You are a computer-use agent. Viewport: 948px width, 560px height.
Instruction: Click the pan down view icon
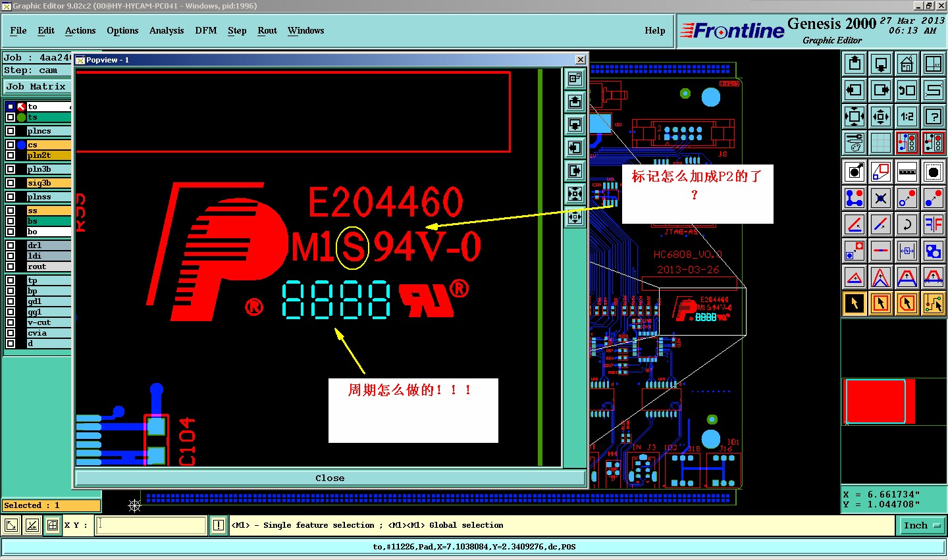(881, 64)
